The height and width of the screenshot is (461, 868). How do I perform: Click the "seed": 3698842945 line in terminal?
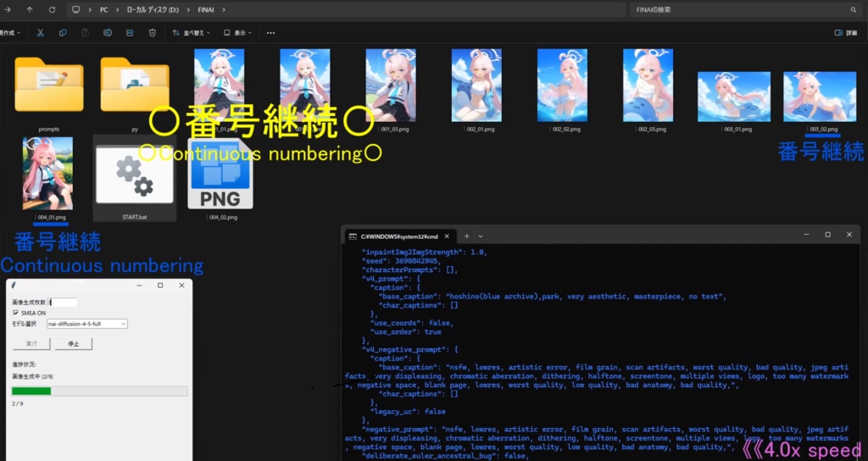click(401, 261)
